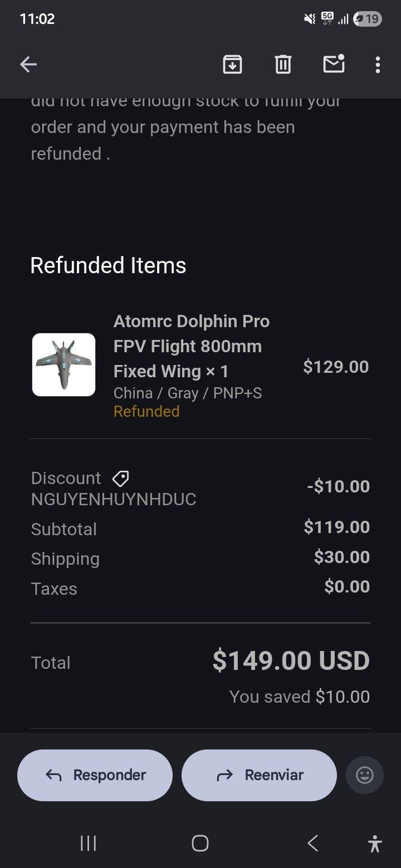This screenshot has height=868, width=401.
Task: Tap the Atomrc Dolphin Pro product thumbnail
Action: tap(63, 364)
